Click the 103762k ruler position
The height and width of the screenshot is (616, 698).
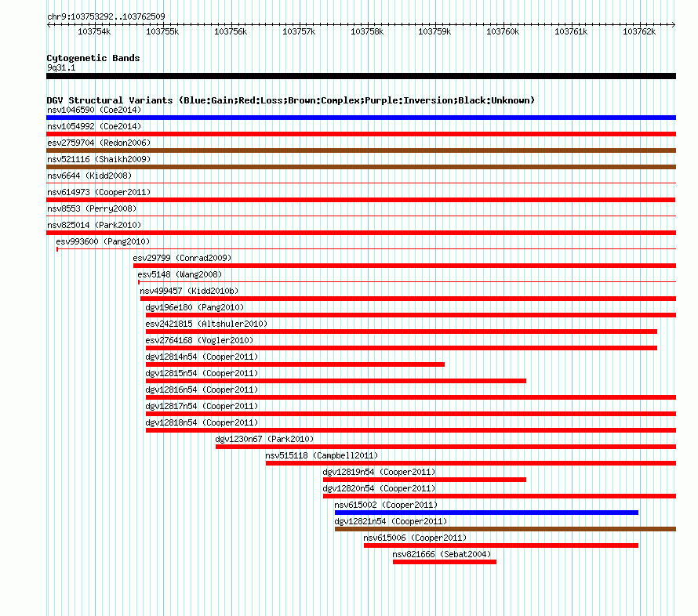pyautogui.click(x=639, y=31)
